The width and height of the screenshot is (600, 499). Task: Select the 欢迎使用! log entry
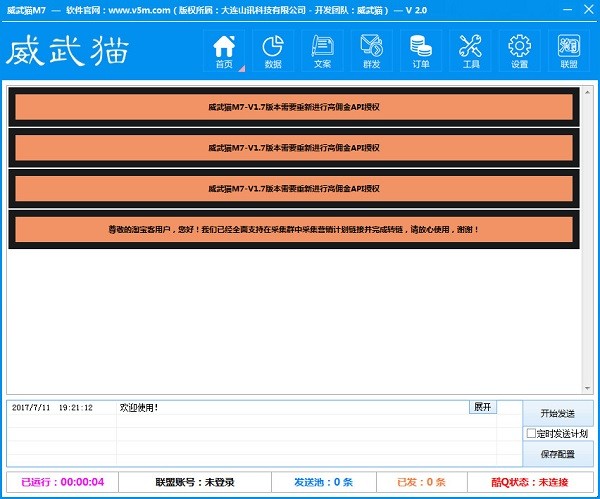(139, 408)
